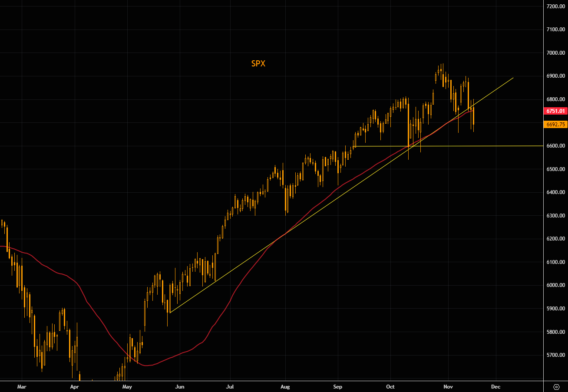This screenshot has width=568, height=392.
Task: Click the orange 6692.75 price label
Action: tap(556, 125)
